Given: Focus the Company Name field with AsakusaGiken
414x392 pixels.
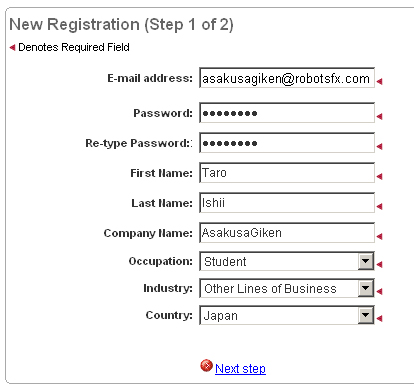Looking at the screenshot, I should tap(287, 233).
